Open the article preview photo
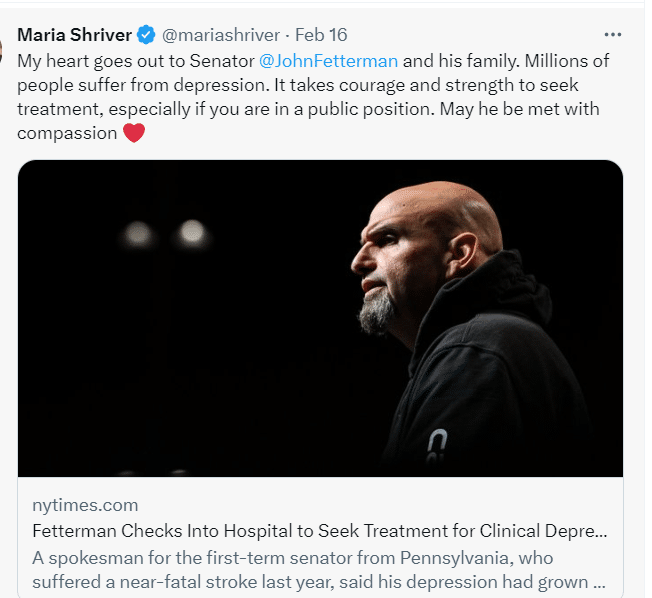The width and height of the screenshot is (652, 598). click(x=320, y=318)
